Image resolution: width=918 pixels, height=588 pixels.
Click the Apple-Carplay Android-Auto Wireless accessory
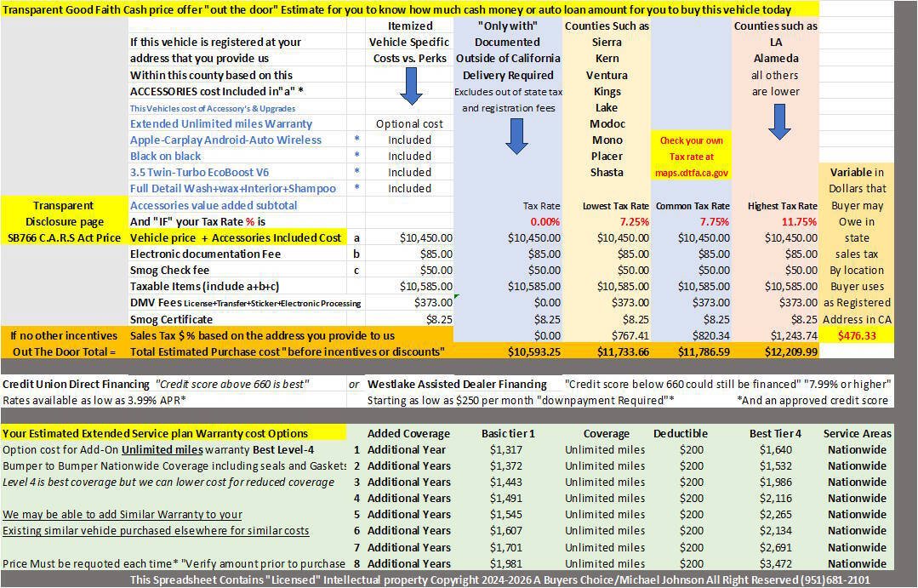(225, 140)
